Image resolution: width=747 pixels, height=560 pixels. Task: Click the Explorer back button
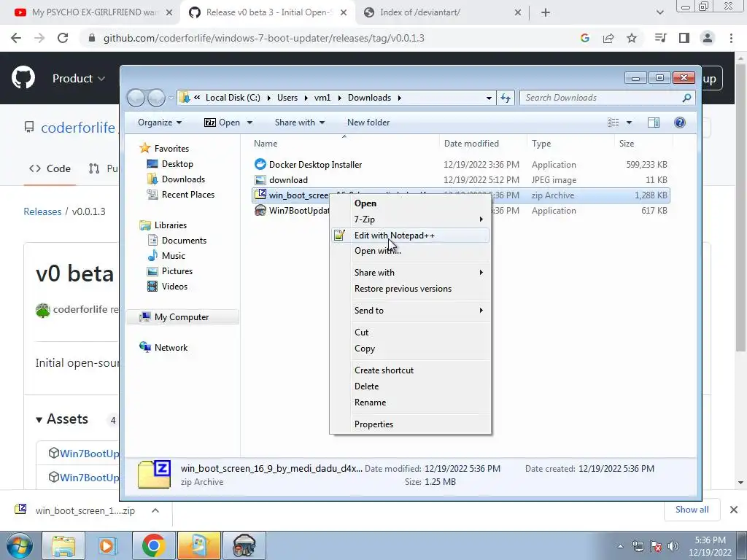136,98
